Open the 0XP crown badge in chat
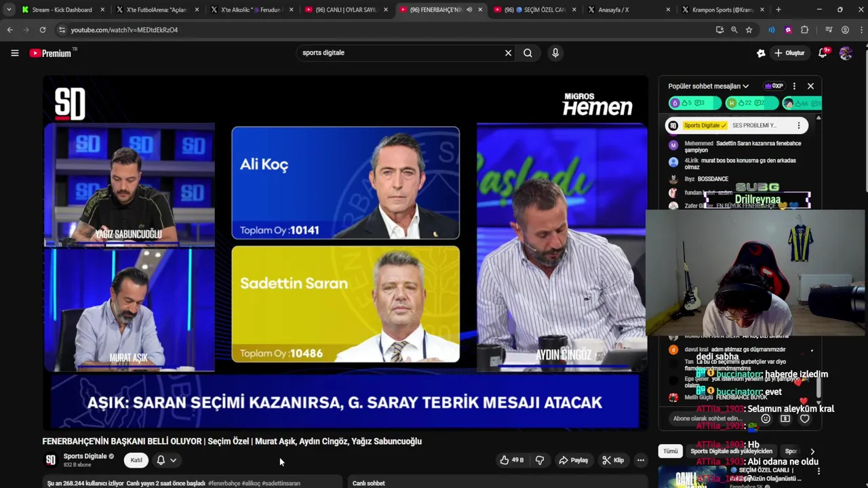 (774, 86)
